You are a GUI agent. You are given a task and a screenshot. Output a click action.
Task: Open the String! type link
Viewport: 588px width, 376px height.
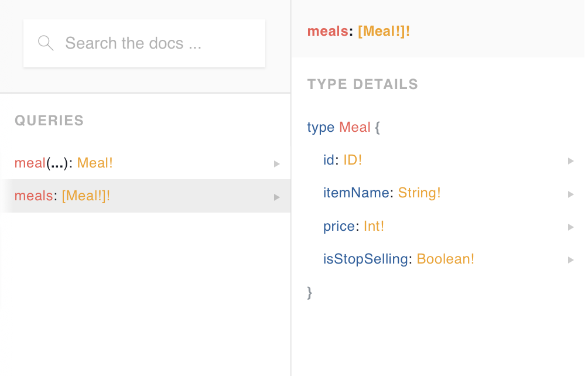click(x=419, y=193)
